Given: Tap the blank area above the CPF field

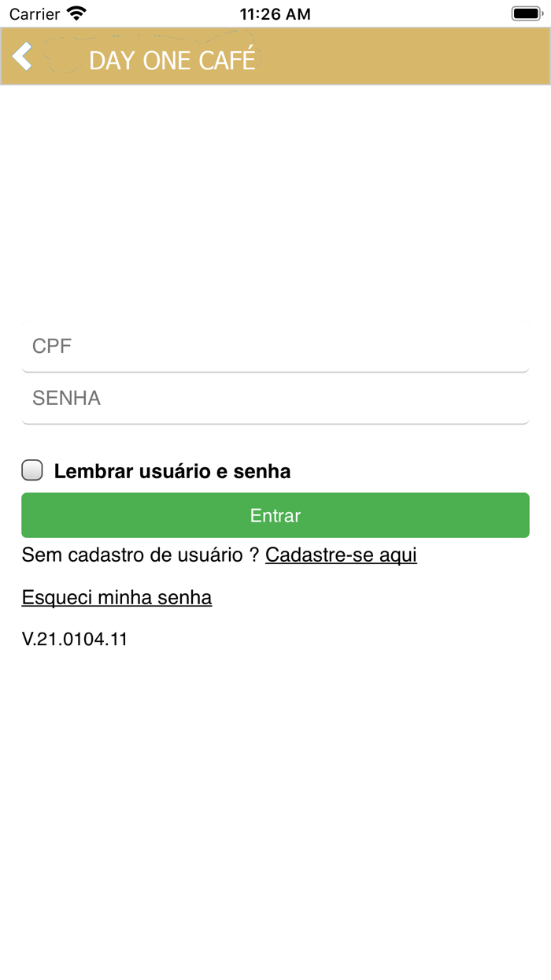Looking at the screenshot, I should click(x=275, y=205).
